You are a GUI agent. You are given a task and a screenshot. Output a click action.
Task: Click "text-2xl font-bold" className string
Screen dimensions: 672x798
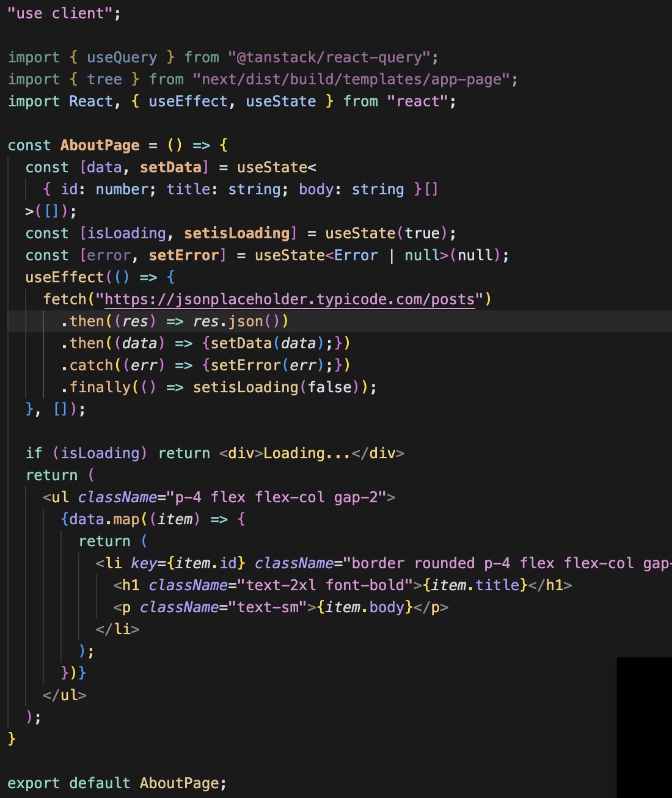point(325,585)
